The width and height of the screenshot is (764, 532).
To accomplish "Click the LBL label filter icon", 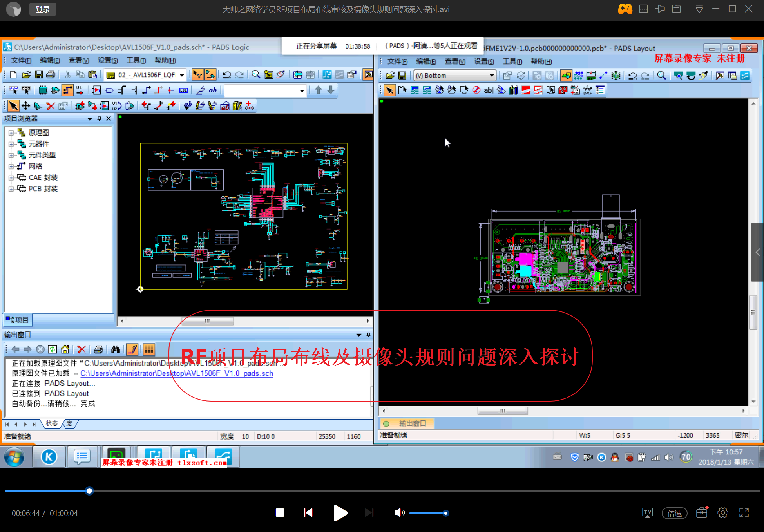I will pos(183,90).
